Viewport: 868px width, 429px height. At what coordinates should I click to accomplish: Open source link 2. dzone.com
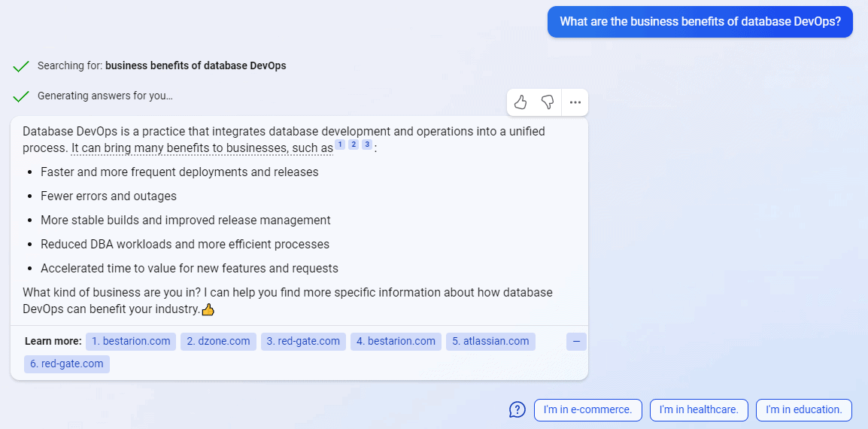pyautogui.click(x=218, y=342)
